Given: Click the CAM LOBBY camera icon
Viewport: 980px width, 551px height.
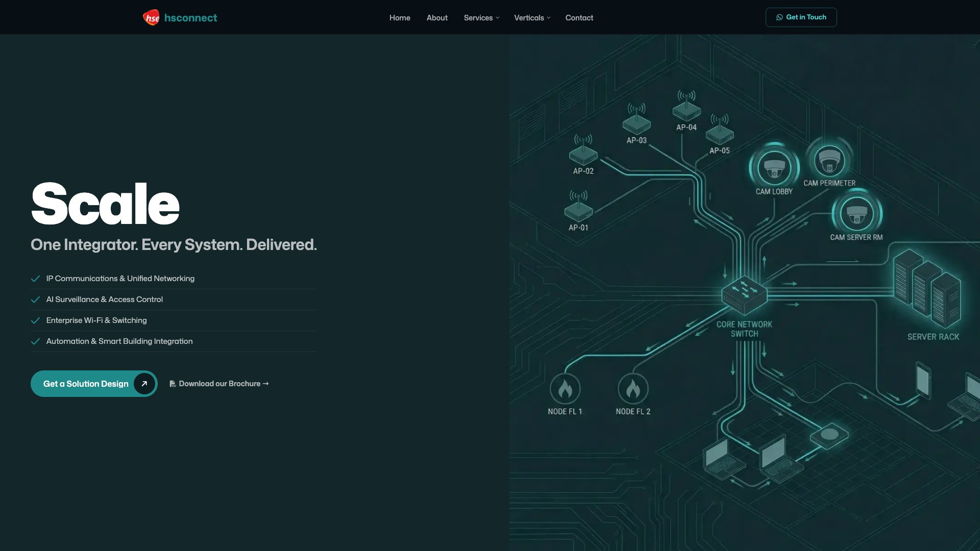Looking at the screenshot, I should point(774,168).
